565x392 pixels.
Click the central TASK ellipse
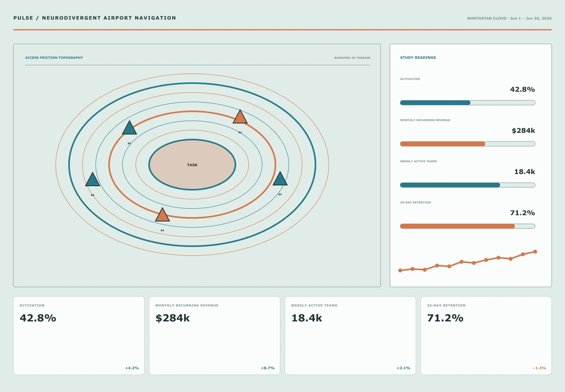pos(192,165)
